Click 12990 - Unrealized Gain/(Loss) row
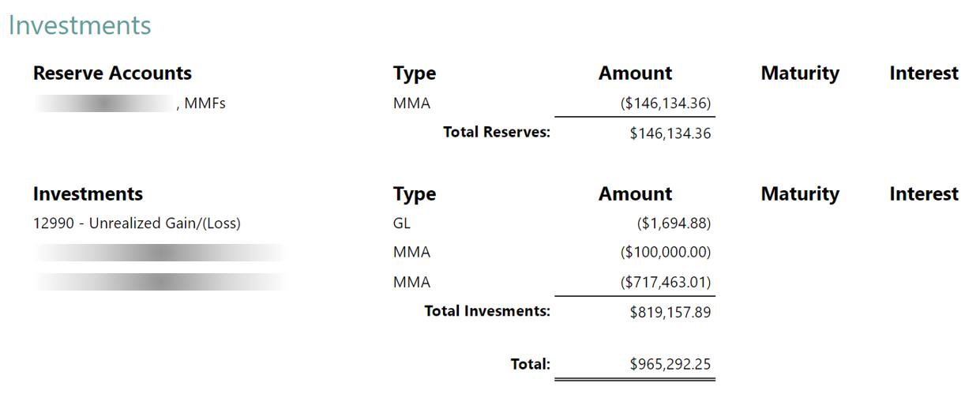 pyautogui.click(x=137, y=223)
